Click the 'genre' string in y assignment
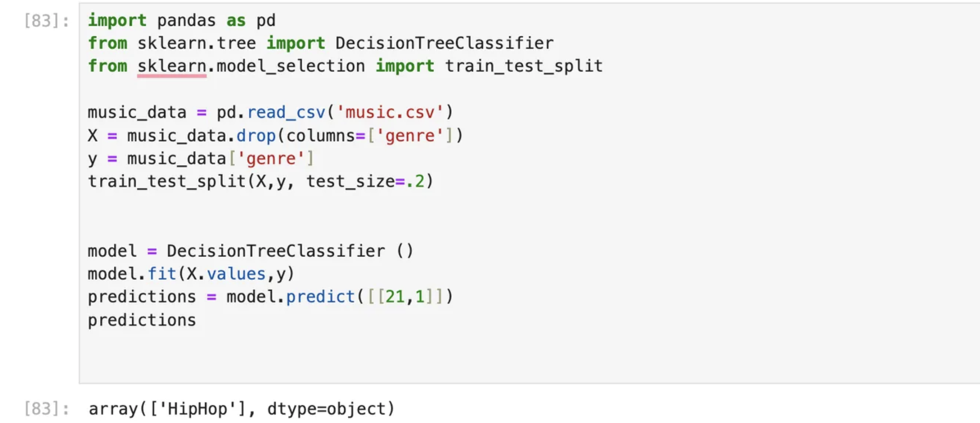Viewport: 980px width, 423px height. click(x=271, y=159)
